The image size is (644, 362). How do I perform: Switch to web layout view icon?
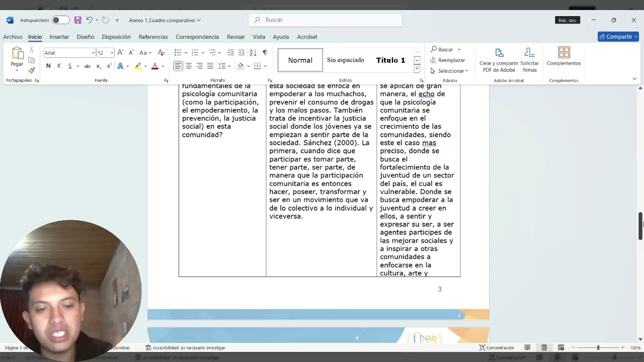coord(560,347)
